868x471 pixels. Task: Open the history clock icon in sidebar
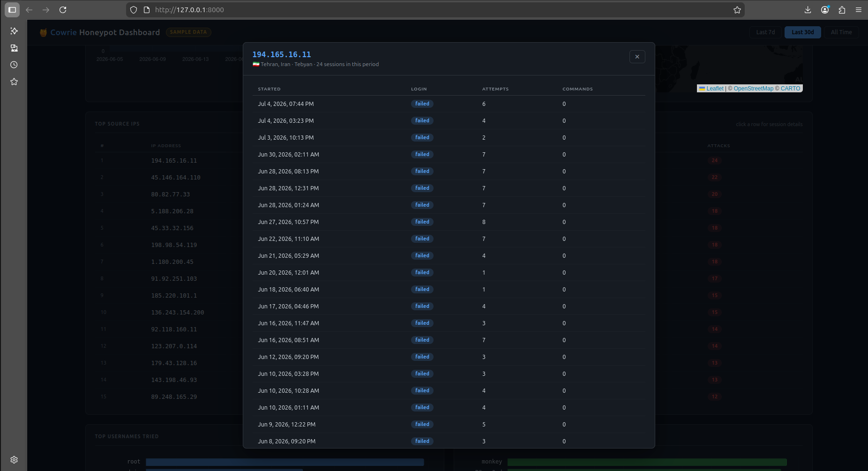pyautogui.click(x=14, y=65)
